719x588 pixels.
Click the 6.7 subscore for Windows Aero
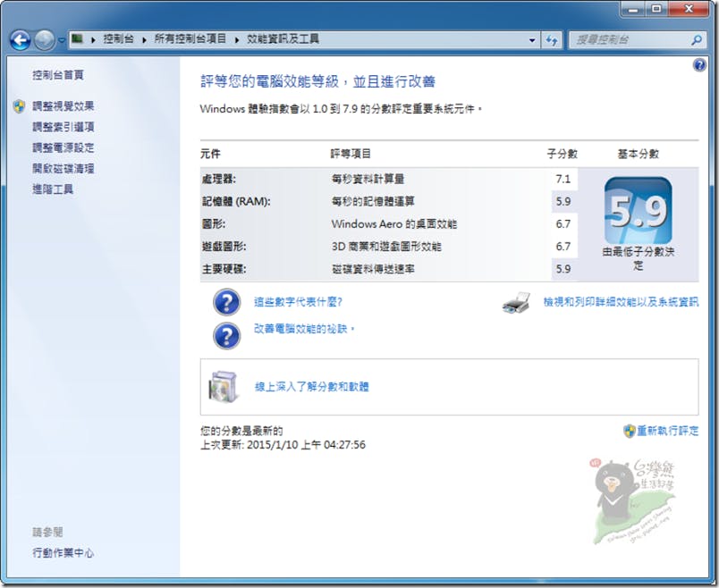tap(563, 223)
